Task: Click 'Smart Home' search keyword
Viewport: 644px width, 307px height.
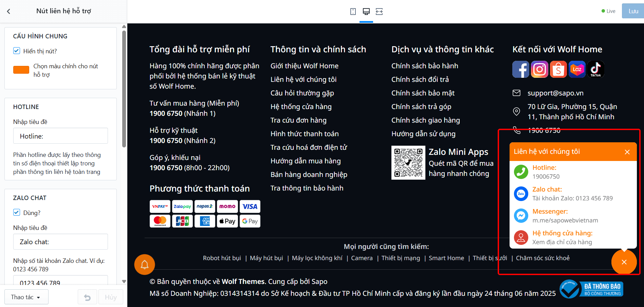Action: point(446,258)
